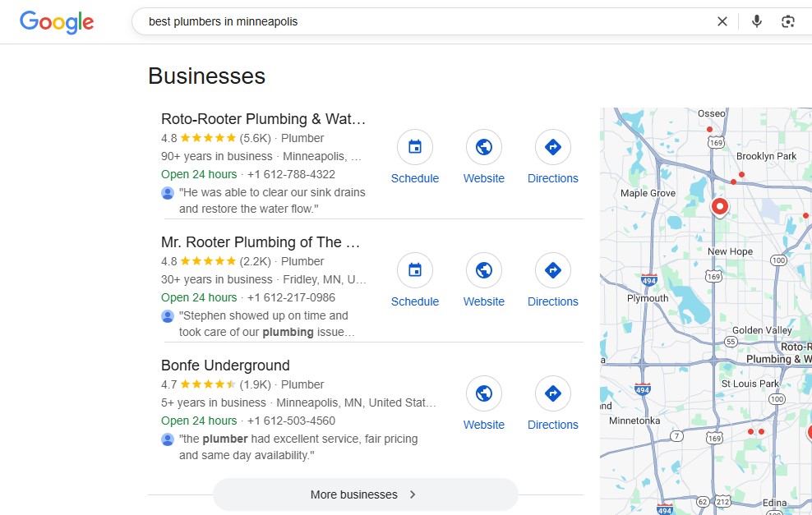812x515 pixels.
Task: Click phone number +1 612-503-4560
Action: pos(291,421)
